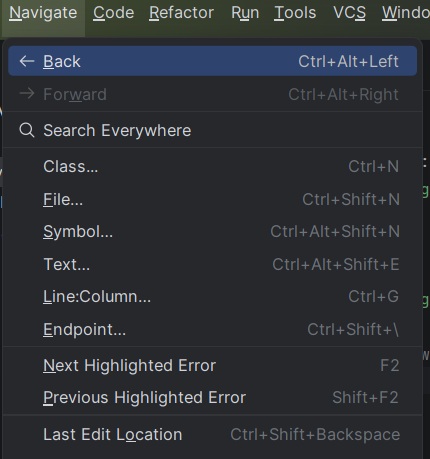Choose Class… navigation entry
Image resolution: width=430 pixels, height=459 pixels.
tap(213, 166)
